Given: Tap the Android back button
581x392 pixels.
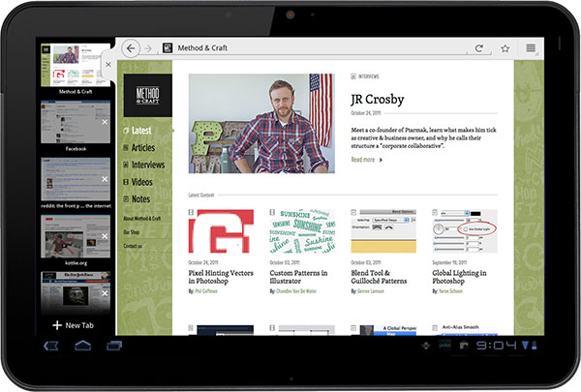Looking at the screenshot, I should tap(50, 346).
